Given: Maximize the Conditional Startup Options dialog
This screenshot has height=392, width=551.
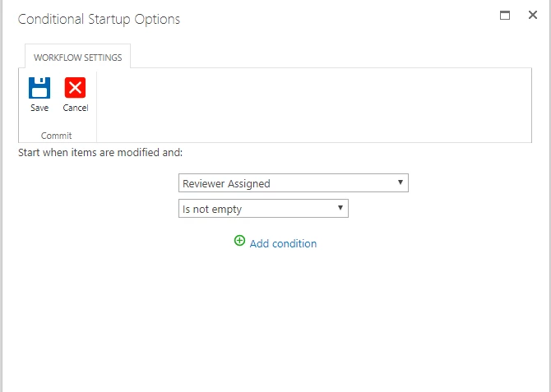Looking at the screenshot, I should point(505,15).
